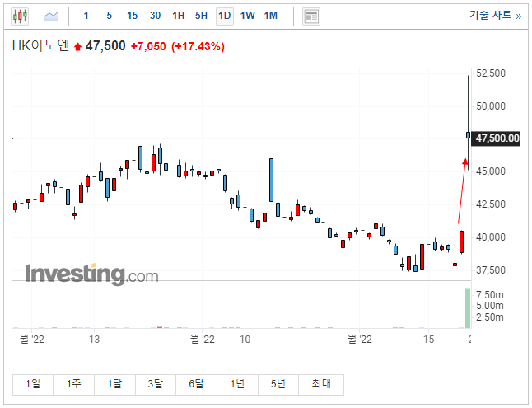The height and width of the screenshot is (408, 532).
Task: Switch to area chart type icon
Action: 51,16
